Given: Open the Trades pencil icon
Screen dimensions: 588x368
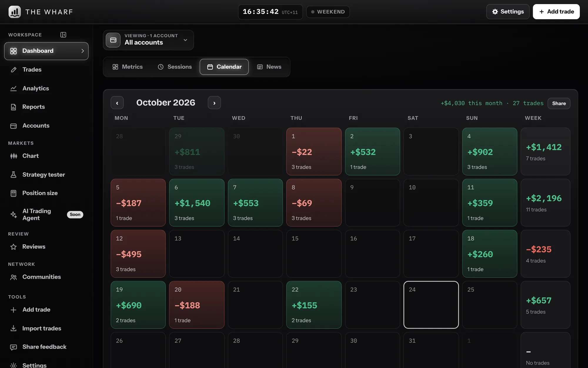Looking at the screenshot, I should (x=14, y=70).
